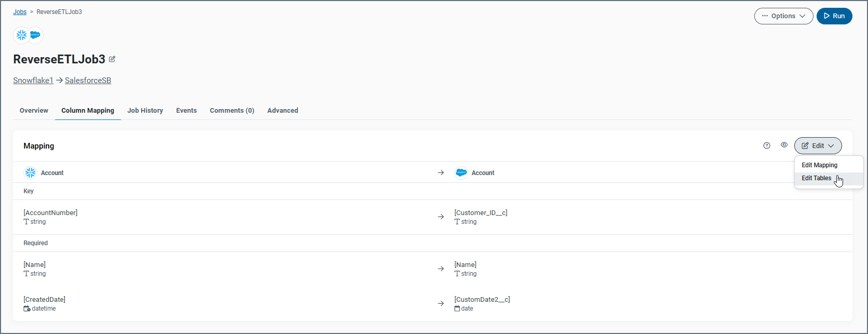Open the Overview tab
Image resolution: width=868 pixels, height=334 pixels.
(x=34, y=111)
